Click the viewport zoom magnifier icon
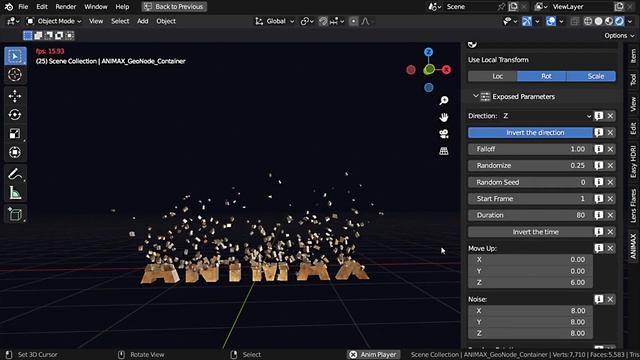Screen dimensions: 640x360 (444, 100)
